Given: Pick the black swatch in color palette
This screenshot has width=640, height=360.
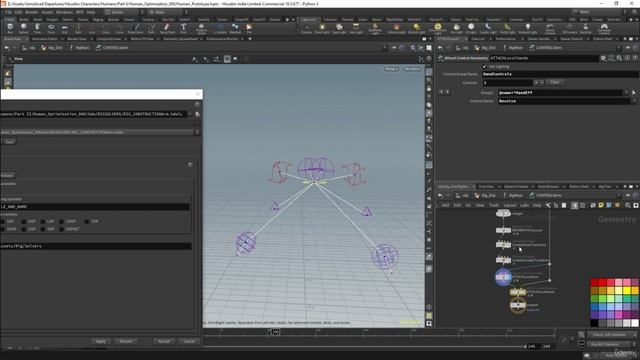Looking at the screenshot, I should coord(594,323).
